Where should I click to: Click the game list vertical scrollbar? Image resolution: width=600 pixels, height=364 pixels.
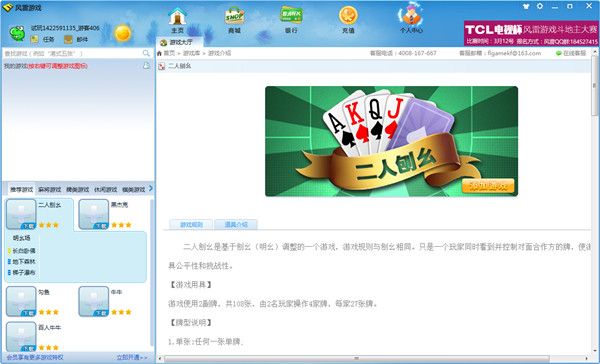tap(152, 272)
